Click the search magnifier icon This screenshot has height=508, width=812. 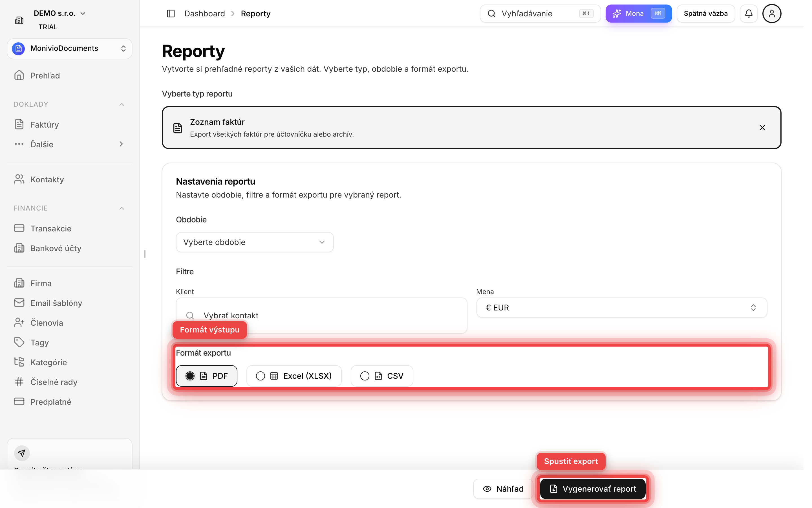click(x=491, y=14)
